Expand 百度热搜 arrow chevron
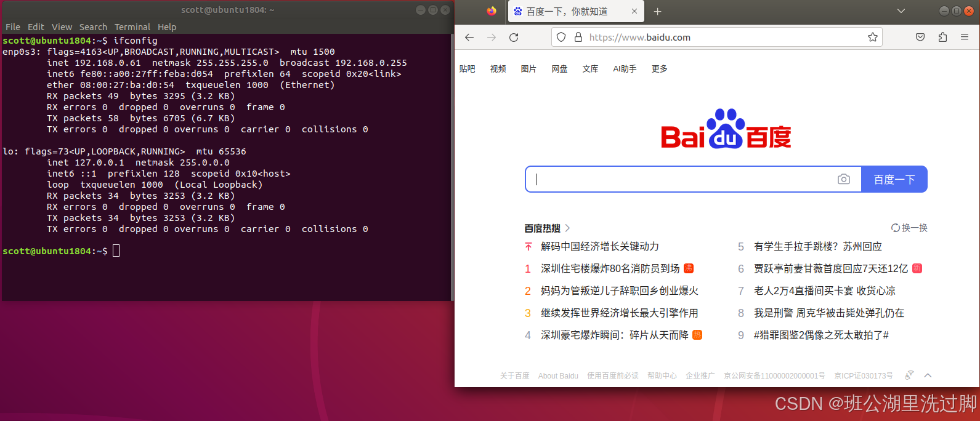980x421 pixels. (567, 228)
